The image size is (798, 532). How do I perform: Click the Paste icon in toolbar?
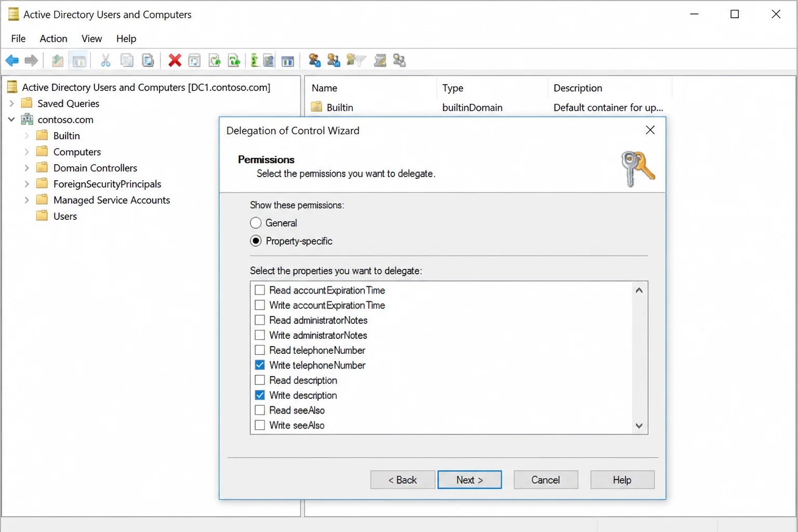click(x=148, y=61)
